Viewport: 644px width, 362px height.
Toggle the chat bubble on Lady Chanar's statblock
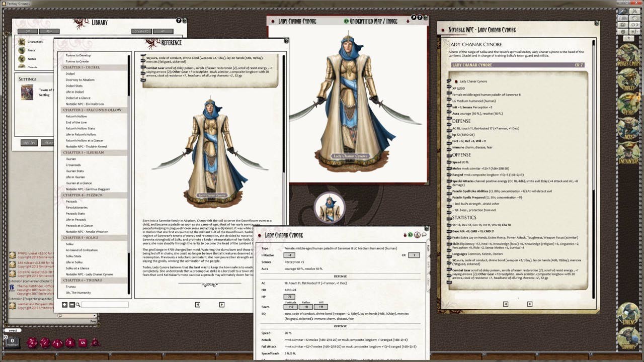click(424, 234)
